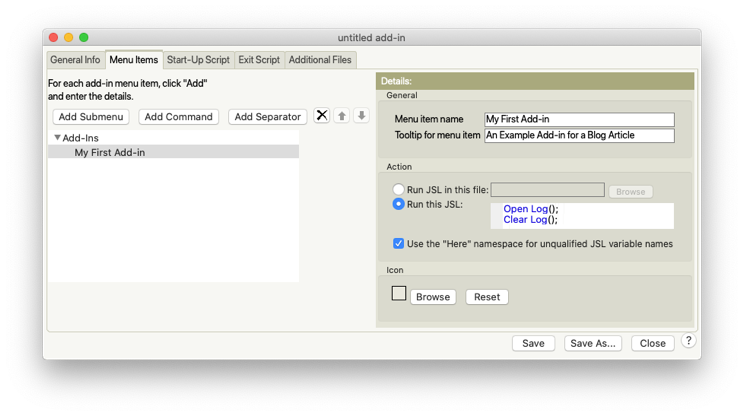Image resolution: width=744 pixels, height=416 pixels.
Task: Open the Additional Files tab
Action: point(320,60)
